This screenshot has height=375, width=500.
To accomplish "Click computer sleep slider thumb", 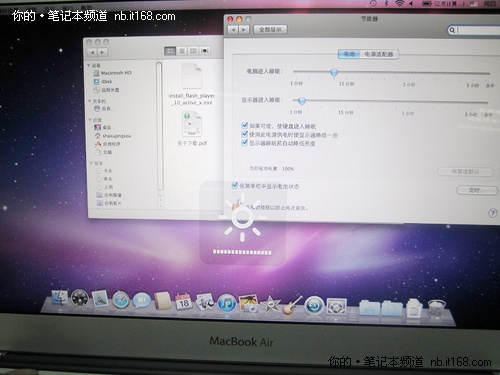I will tap(334, 72).
